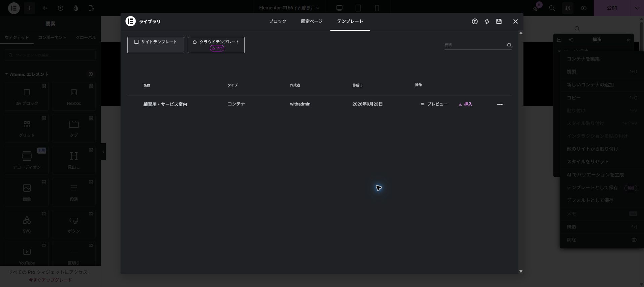Switch to mobile device view
Image resolution: width=644 pixels, height=287 pixels.
coord(377,8)
